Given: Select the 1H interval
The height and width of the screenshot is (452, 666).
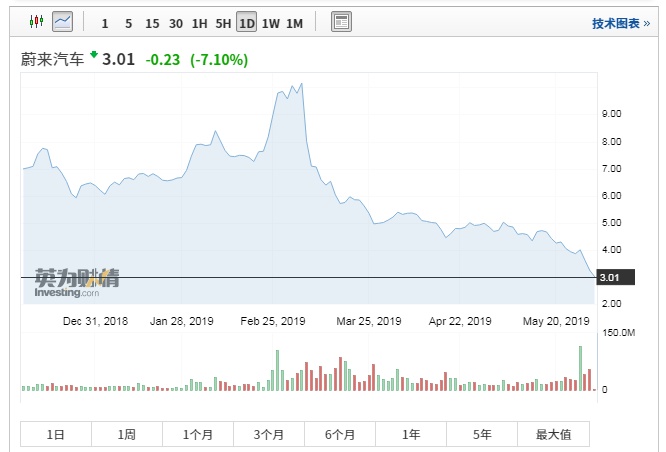Looking at the screenshot, I should 199,22.
